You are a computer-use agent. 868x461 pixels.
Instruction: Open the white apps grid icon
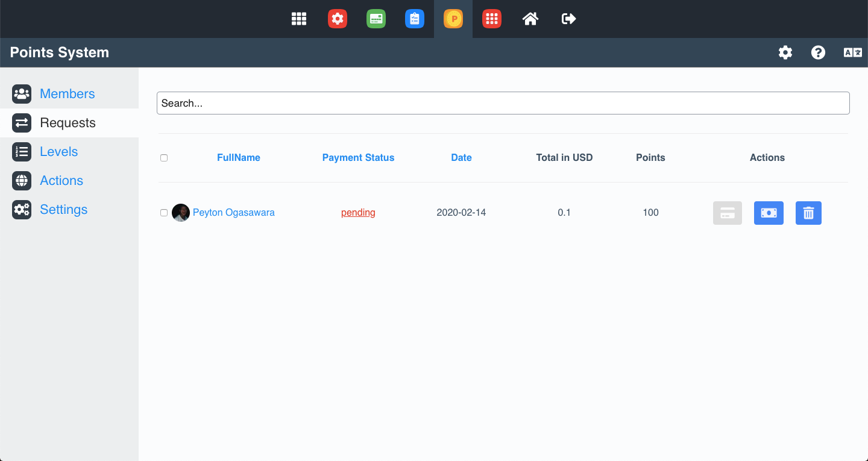pyautogui.click(x=299, y=19)
